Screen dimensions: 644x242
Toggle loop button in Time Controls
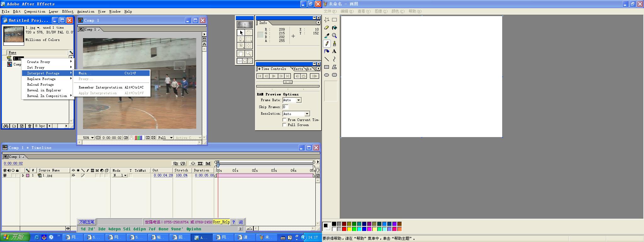304,76
